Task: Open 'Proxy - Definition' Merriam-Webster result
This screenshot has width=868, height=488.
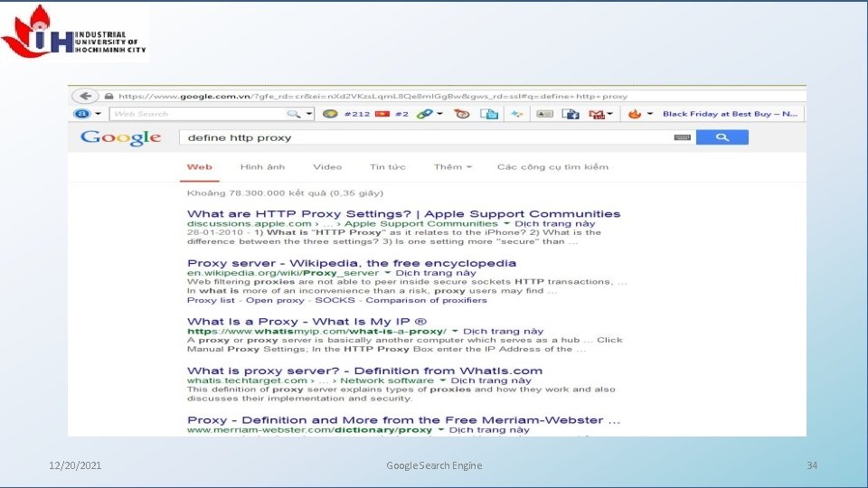Action: (403, 420)
